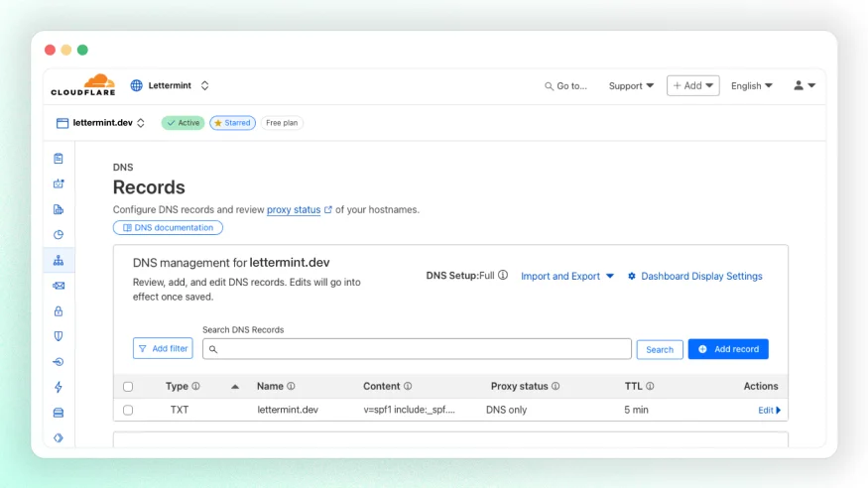Viewport: 868px width, 488px height.
Task: Expand the Import and Export dropdown
Action: 567,276
